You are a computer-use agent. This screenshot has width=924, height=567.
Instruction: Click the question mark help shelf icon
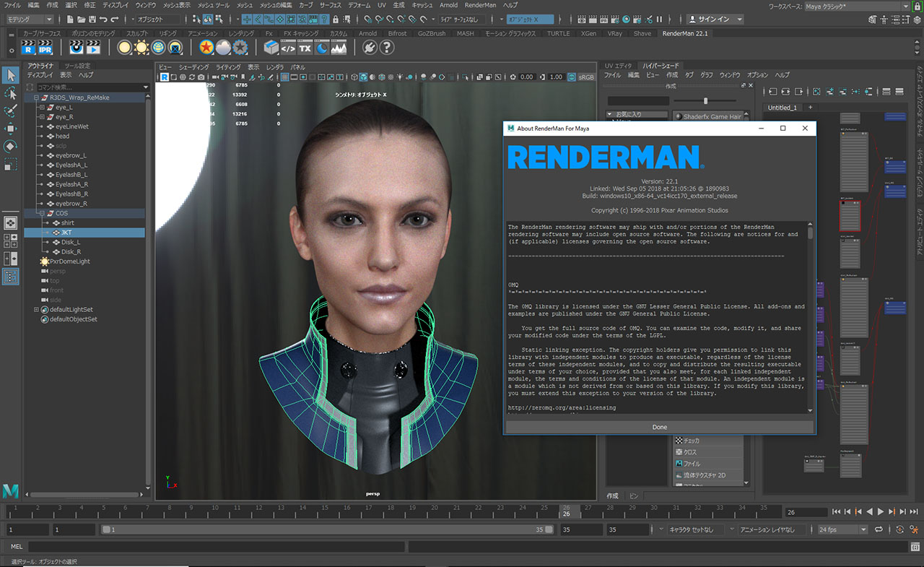point(387,48)
